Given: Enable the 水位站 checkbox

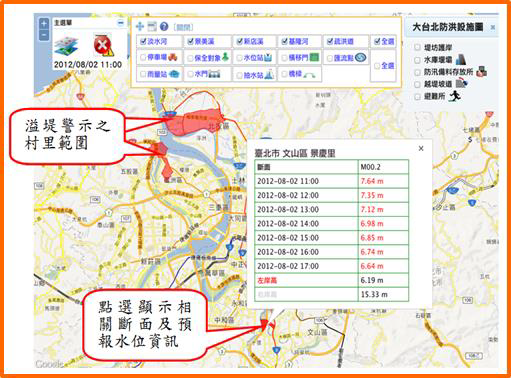Looking at the screenshot, I should tap(239, 58).
